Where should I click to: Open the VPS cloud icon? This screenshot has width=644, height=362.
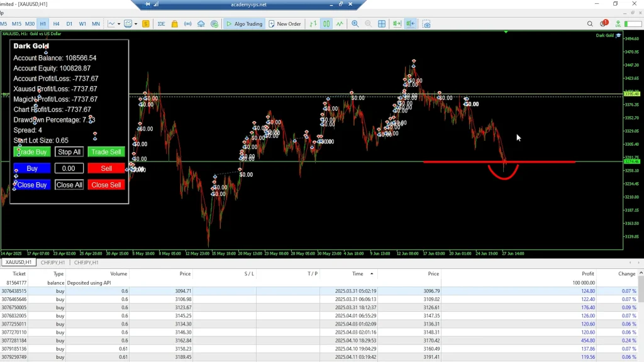pyautogui.click(x=201, y=24)
